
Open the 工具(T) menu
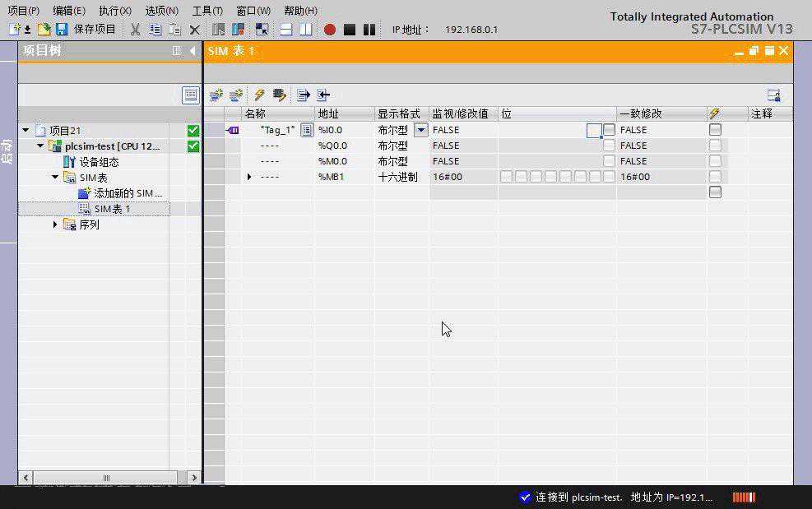coord(207,11)
